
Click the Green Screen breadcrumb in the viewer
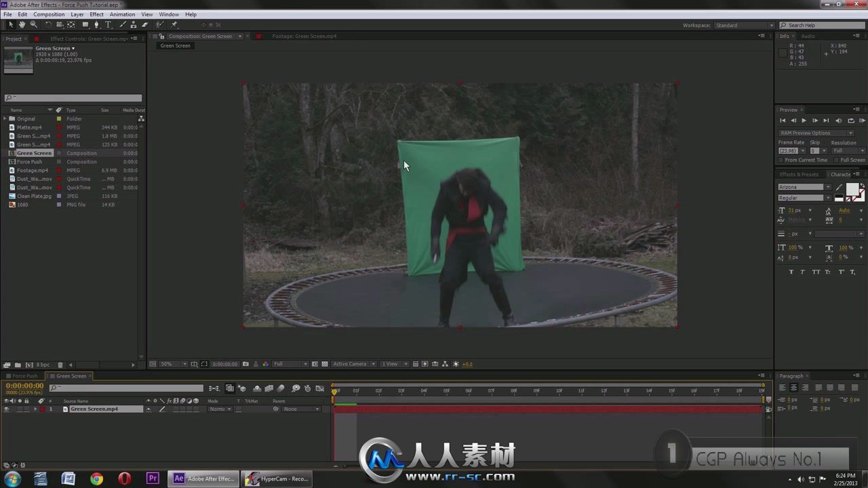[175, 45]
